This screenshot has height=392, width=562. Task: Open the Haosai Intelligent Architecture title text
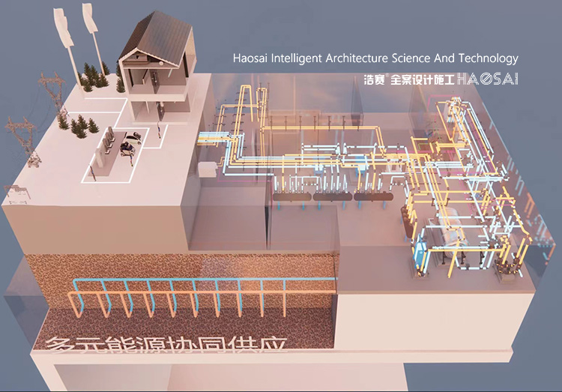coord(375,58)
